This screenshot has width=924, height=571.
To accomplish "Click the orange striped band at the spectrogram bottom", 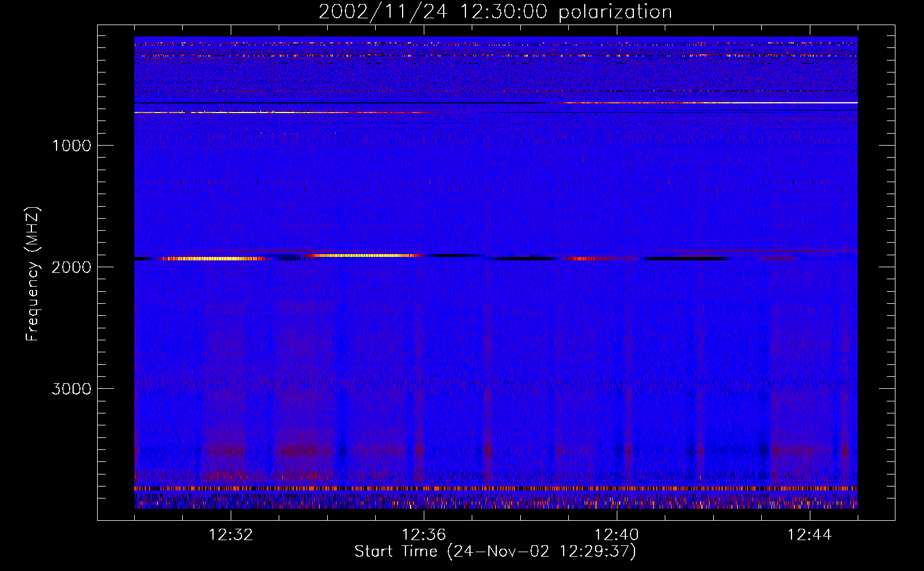I will pos(496,489).
